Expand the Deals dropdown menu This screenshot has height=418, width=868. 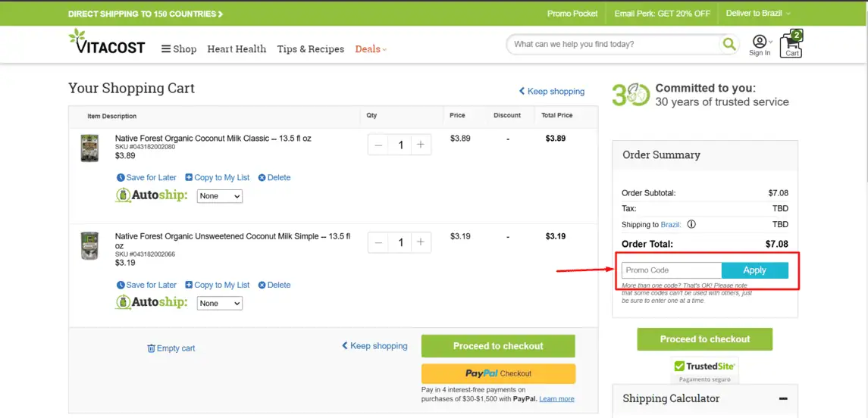(x=371, y=49)
